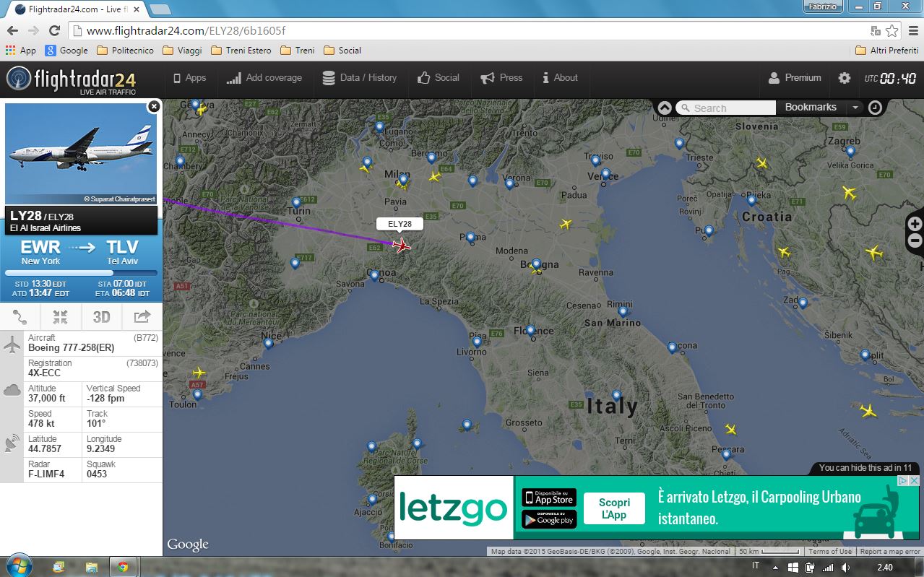The width and height of the screenshot is (924, 577).
Task: Click the Rimini airport marker
Action: click(623, 312)
